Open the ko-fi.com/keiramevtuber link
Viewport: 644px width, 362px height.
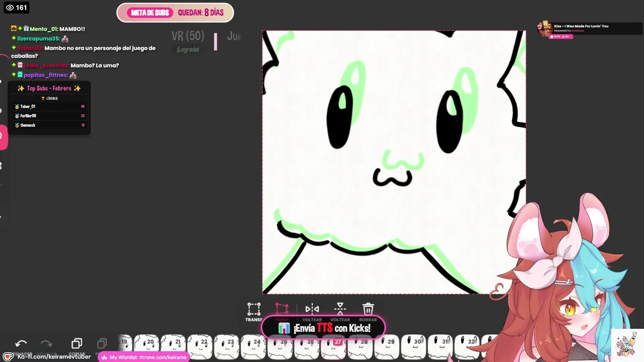54,356
